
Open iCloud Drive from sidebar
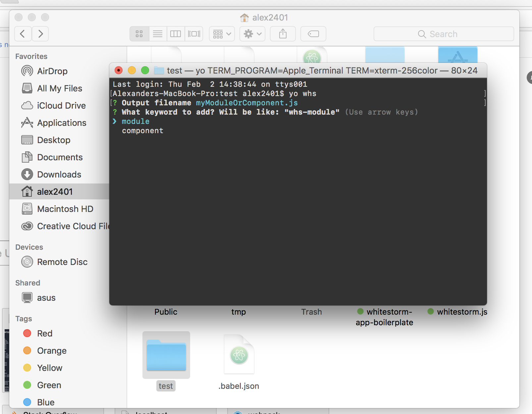coord(60,106)
